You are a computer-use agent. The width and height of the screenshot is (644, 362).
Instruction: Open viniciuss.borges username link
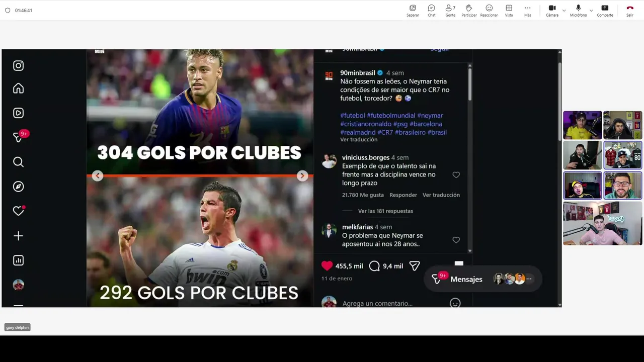click(x=366, y=158)
